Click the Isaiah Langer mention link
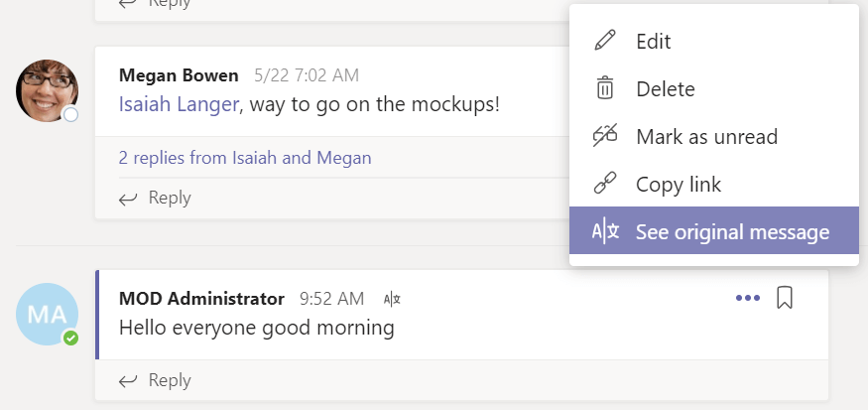The width and height of the screenshot is (868, 410). (x=179, y=103)
